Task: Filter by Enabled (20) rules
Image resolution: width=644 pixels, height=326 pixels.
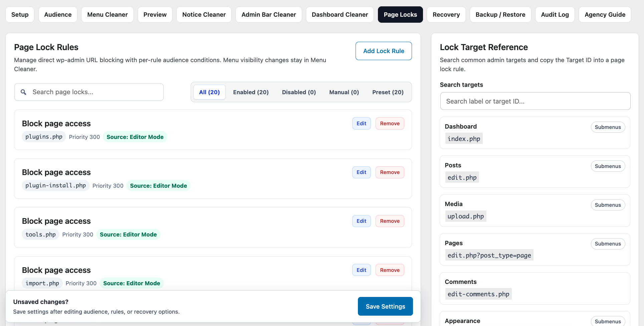Action: [x=251, y=92]
